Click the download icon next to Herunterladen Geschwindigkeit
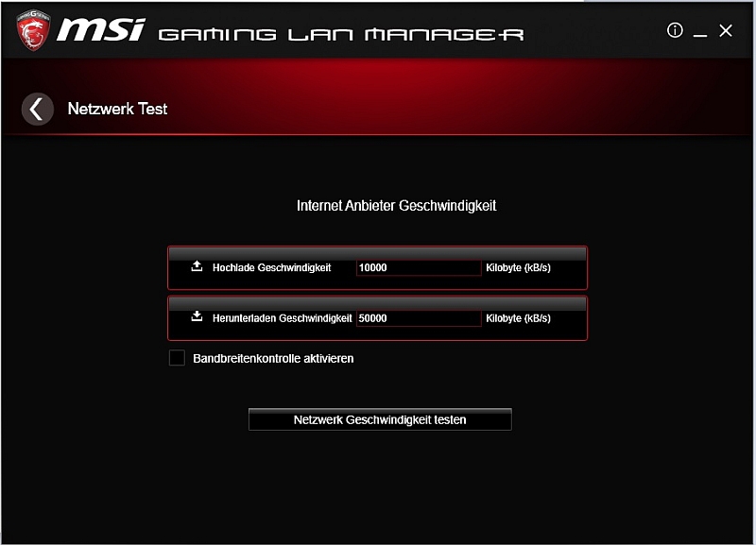The height and width of the screenshot is (545, 756). click(x=197, y=316)
